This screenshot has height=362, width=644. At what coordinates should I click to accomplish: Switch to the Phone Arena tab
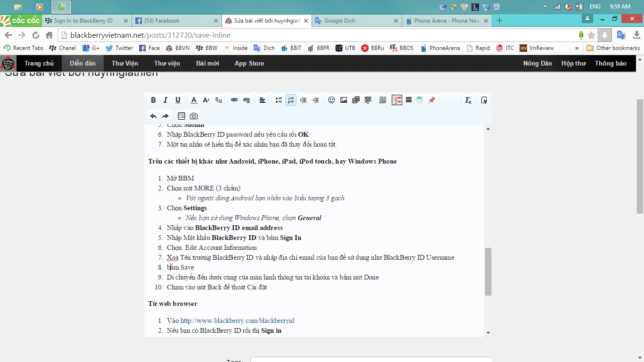(446, 21)
